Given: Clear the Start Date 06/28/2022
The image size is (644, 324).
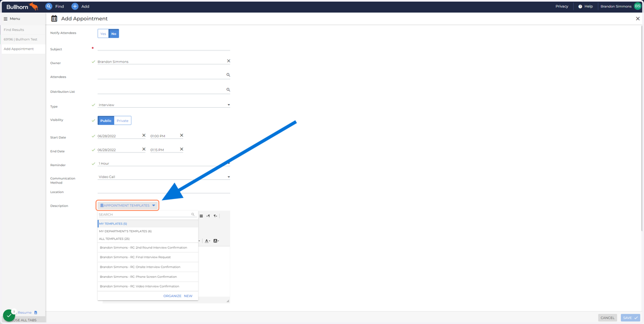Looking at the screenshot, I should point(144,135).
